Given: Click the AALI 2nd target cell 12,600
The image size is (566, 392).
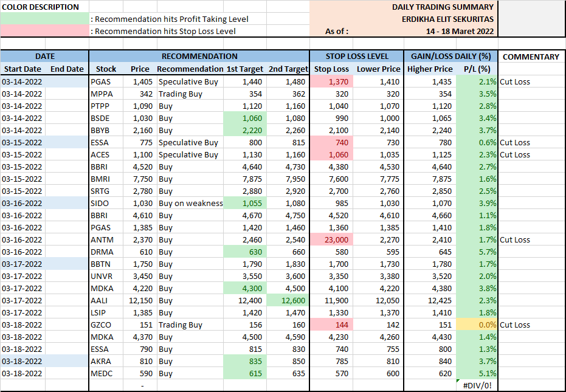Looking at the screenshot, I should pyautogui.click(x=288, y=300).
